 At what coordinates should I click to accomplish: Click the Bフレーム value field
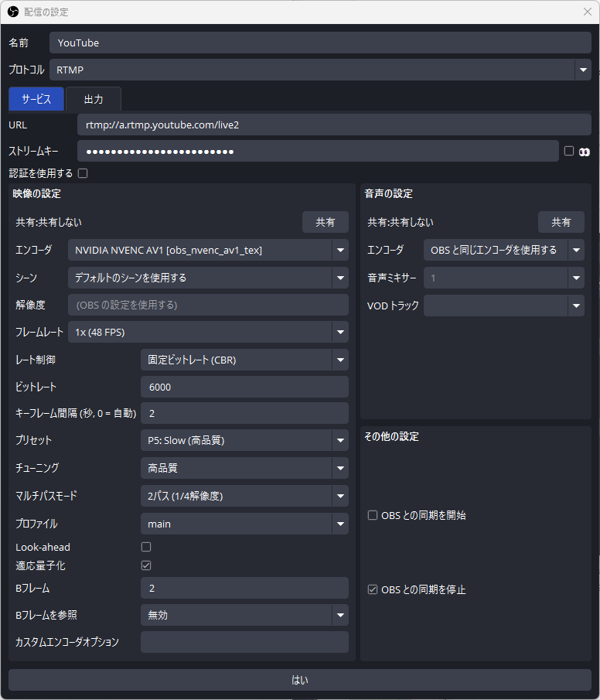click(x=244, y=589)
